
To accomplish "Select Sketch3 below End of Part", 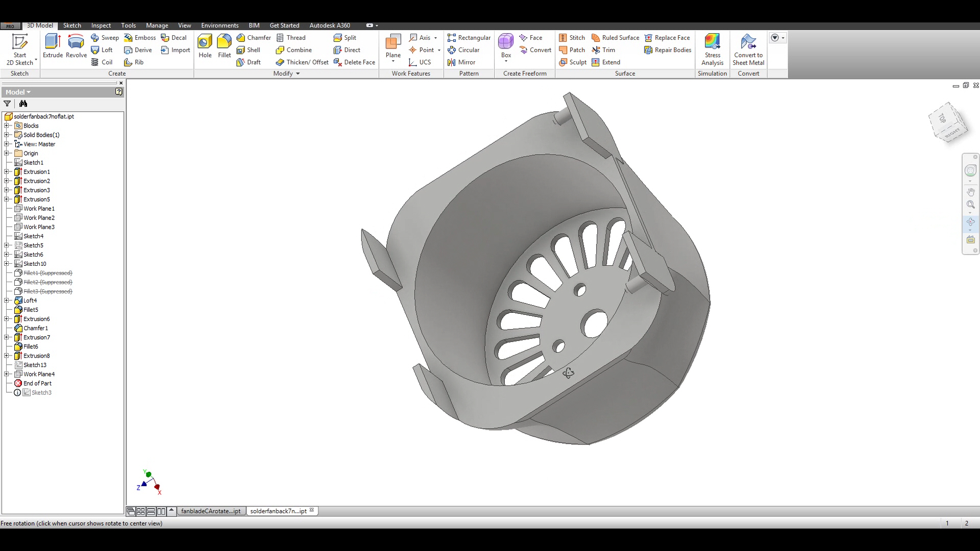I will tap(37, 392).
